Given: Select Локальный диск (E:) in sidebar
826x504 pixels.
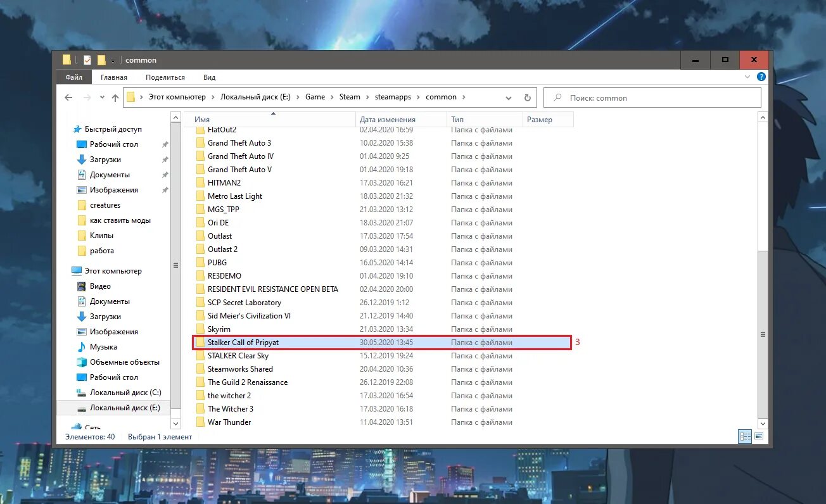Looking at the screenshot, I should pyautogui.click(x=125, y=408).
